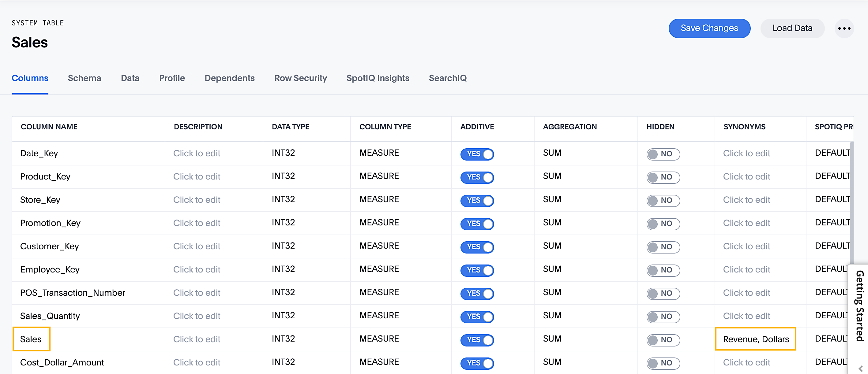Disable additive for Customer_Key row
868x374 pixels.
477,247
